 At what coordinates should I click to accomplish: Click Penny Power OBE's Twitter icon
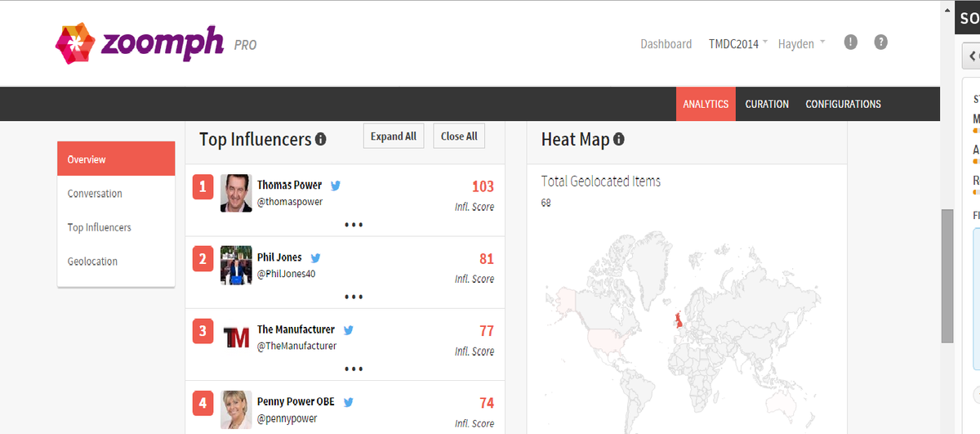[348, 402]
